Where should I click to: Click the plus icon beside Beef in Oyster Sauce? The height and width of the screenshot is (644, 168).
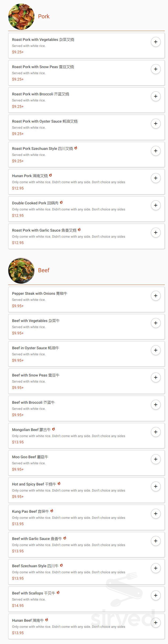coord(156,350)
